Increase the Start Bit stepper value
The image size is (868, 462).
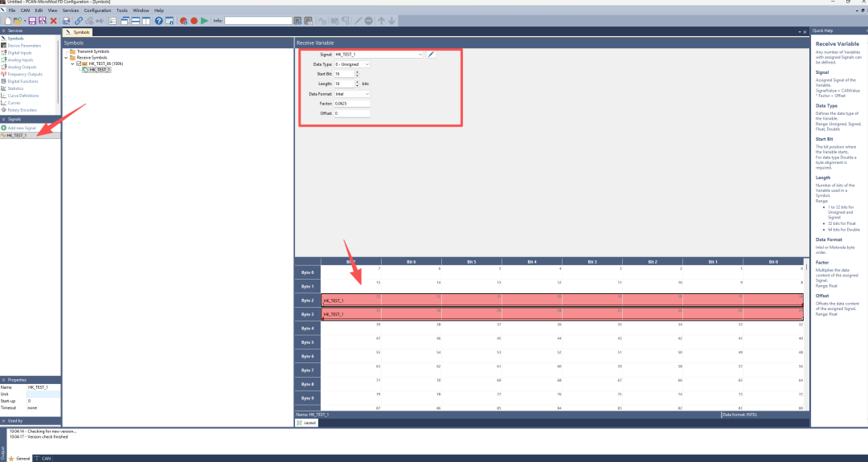coord(357,72)
